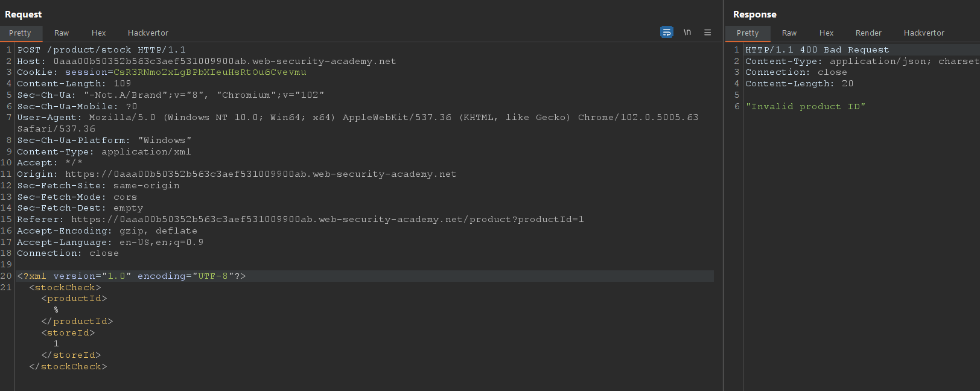
Task: Click the XML declaration line in request
Action: [x=131, y=276]
